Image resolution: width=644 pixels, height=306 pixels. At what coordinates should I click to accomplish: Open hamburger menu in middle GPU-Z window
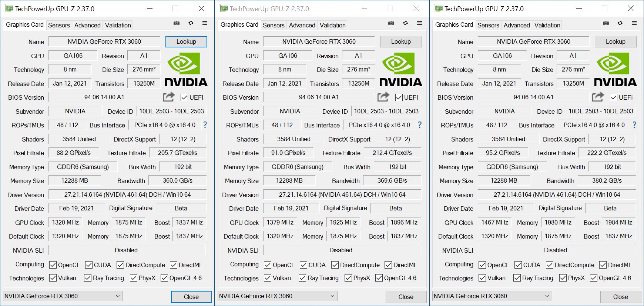(x=419, y=23)
